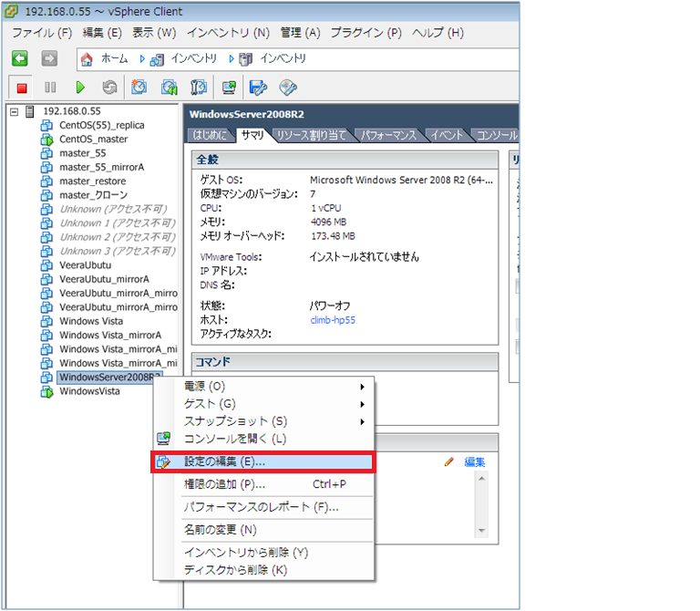Select 権限の追加 (P)... menu entry
The height and width of the screenshot is (611, 700).
[x=263, y=484]
